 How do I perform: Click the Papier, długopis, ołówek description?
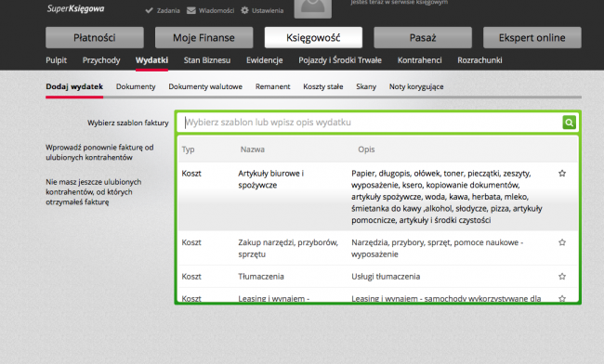(x=447, y=197)
